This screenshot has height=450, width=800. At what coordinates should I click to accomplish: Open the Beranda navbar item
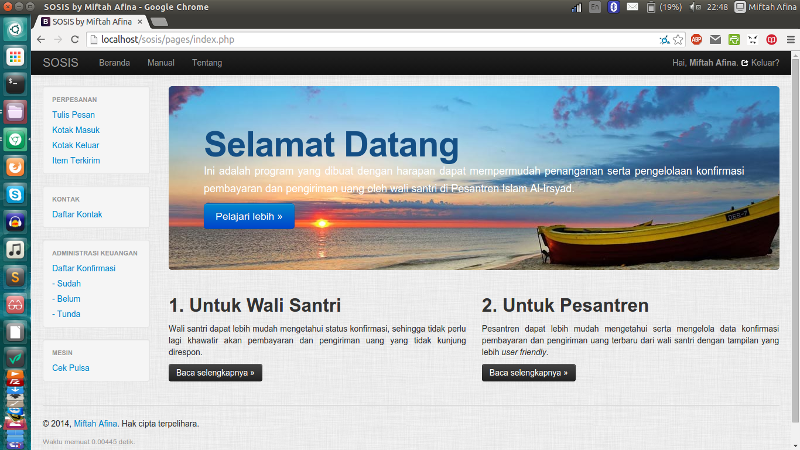point(114,63)
